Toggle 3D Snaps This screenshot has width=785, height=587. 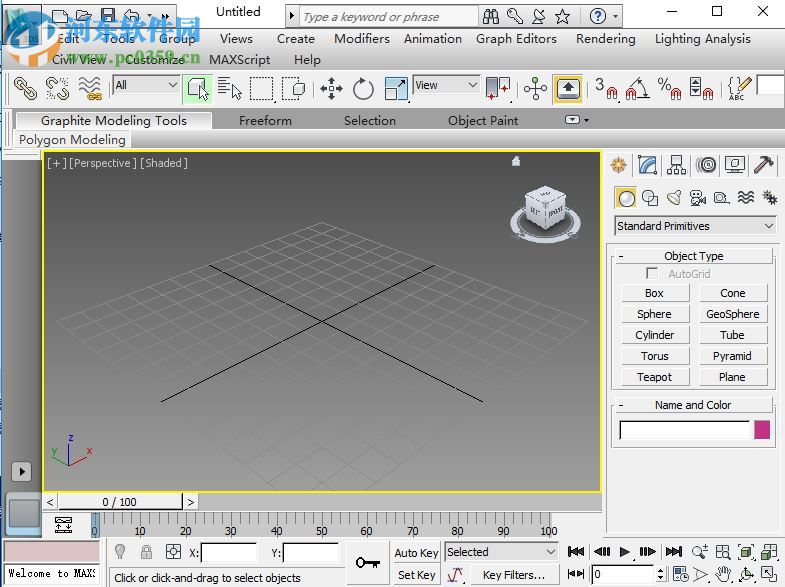click(x=606, y=89)
